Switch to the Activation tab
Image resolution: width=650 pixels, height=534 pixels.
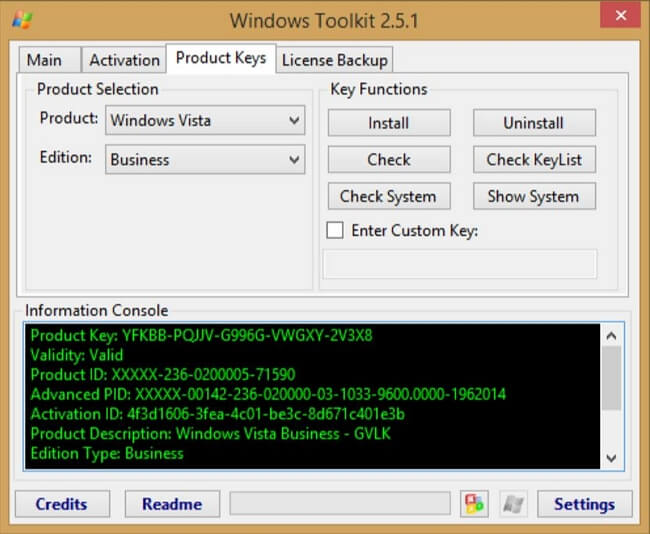tap(124, 60)
